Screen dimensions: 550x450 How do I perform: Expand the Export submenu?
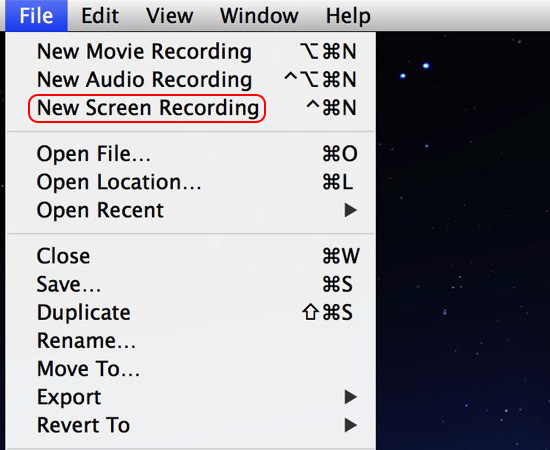click(191, 397)
